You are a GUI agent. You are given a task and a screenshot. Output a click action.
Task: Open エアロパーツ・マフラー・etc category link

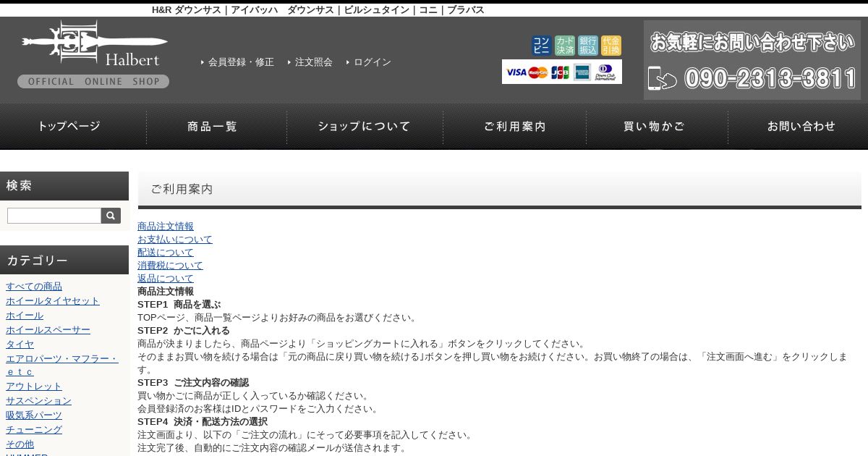62,366
